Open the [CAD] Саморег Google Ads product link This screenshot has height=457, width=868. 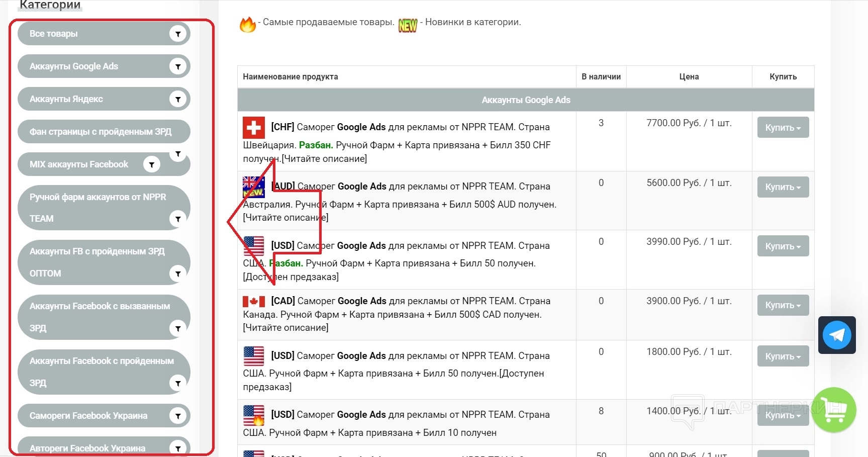tap(411, 301)
